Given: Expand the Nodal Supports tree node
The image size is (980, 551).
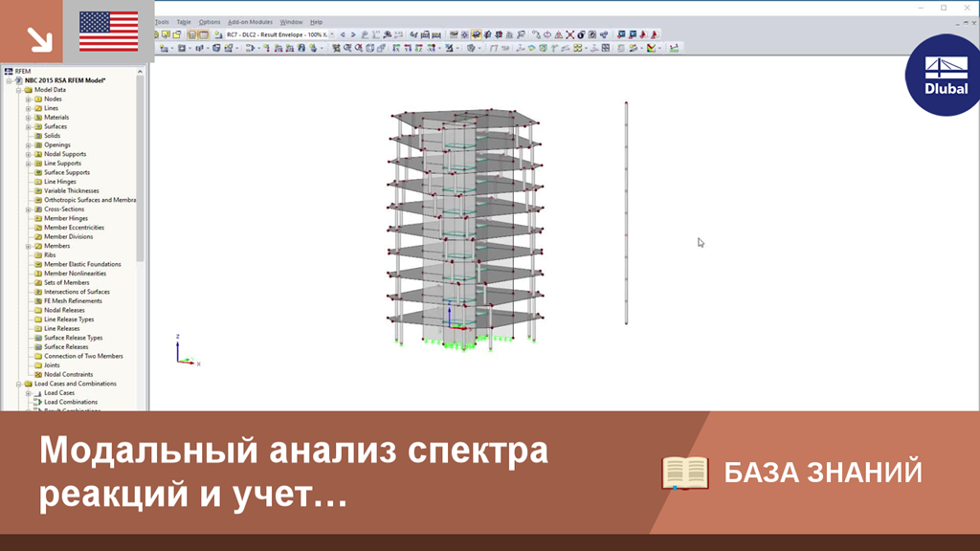Looking at the screenshot, I should coord(28,154).
